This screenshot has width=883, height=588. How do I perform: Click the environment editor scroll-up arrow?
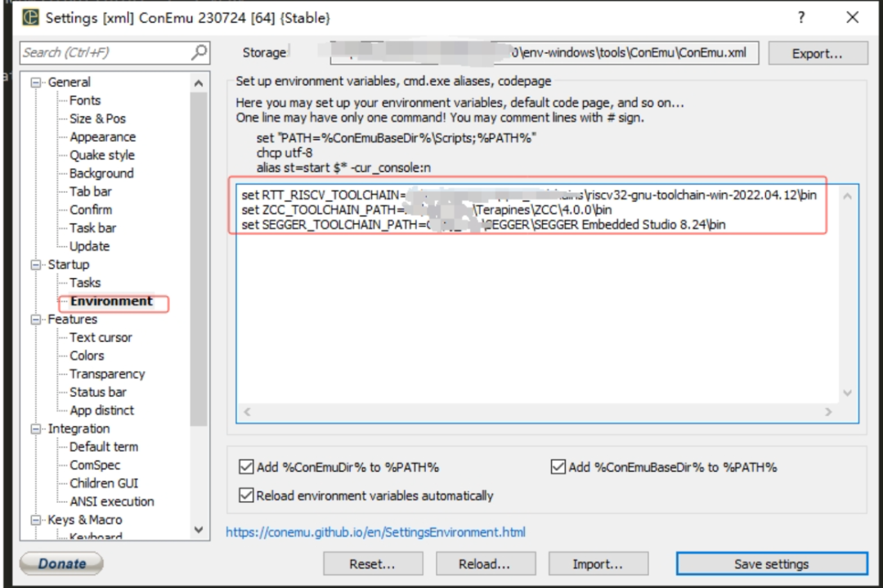848,196
